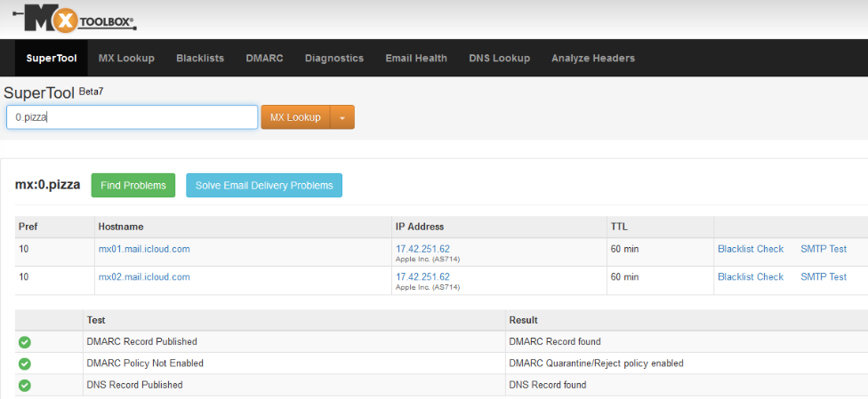Run Blacklist Check for mx02.mail.icloud.com
This screenshot has height=399, width=868.
point(751,276)
